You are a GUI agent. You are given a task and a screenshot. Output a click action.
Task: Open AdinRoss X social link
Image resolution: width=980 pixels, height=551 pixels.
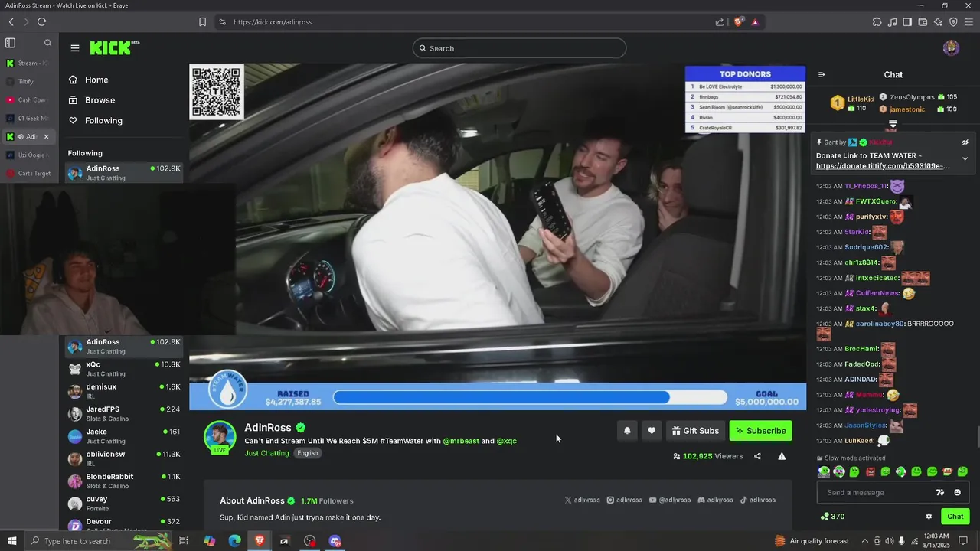[x=583, y=500]
